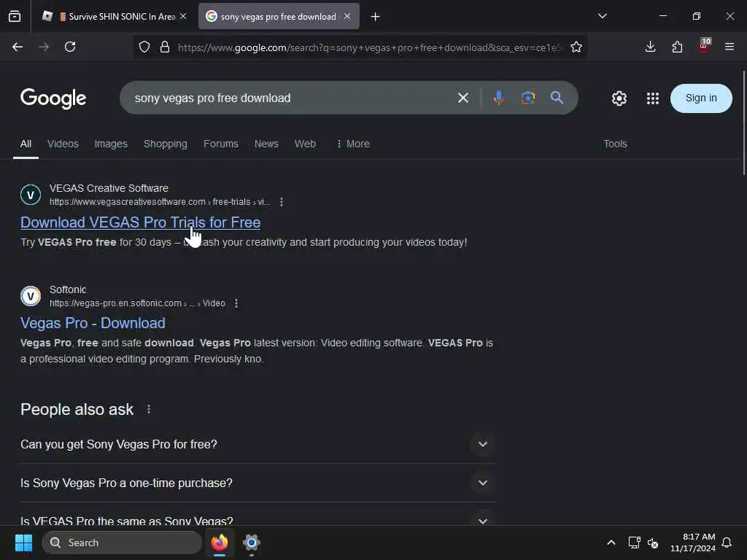Close the Survive SHIN SONIC tab
Screen dimensions: 747x560
(x=183, y=16)
